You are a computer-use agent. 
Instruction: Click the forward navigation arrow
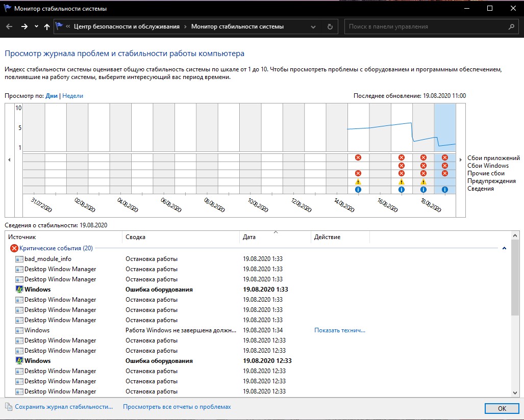[24, 27]
